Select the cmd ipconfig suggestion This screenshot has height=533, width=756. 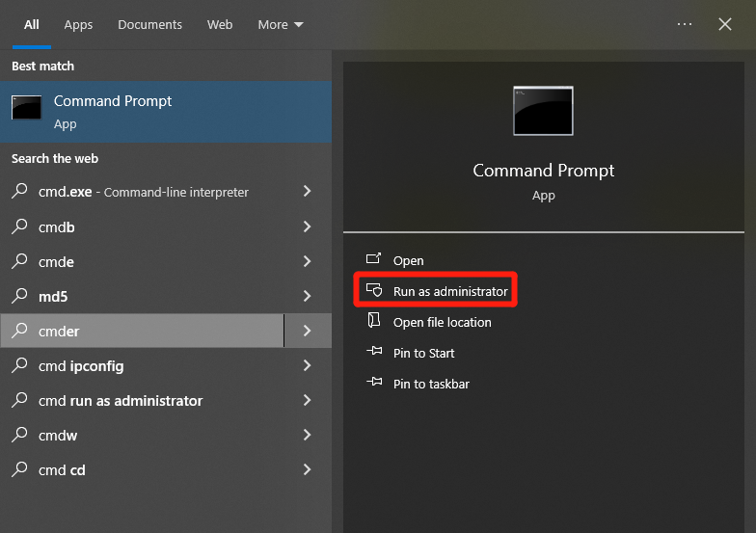(142, 366)
